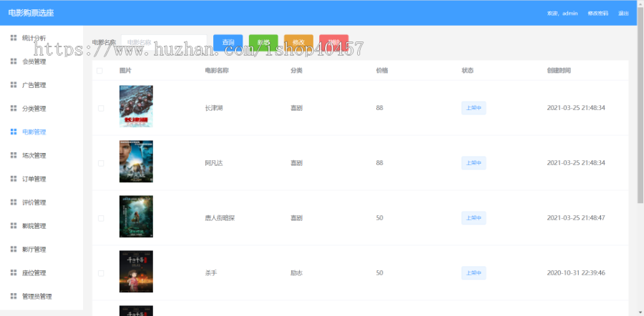Click the date 2020-10-31 22:39:46
This screenshot has width=644, height=316.
tap(576, 273)
